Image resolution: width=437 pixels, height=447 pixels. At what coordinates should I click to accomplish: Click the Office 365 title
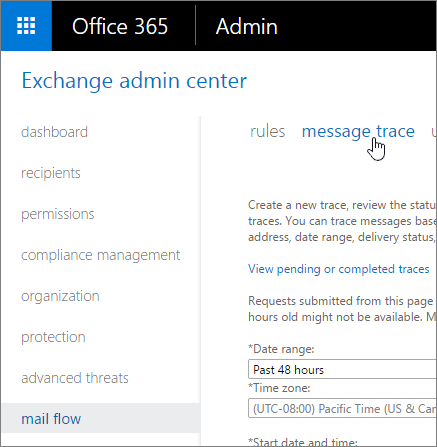click(120, 26)
